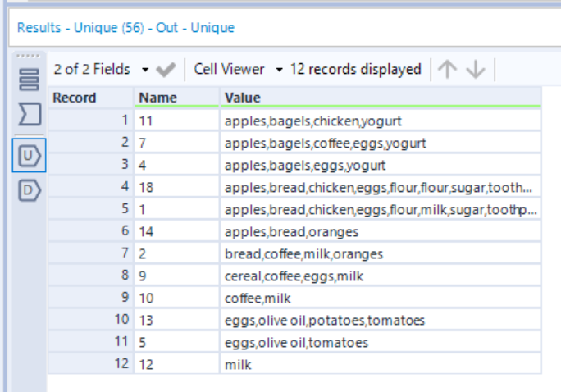Image resolution: width=561 pixels, height=392 pixels.
Task: Click the Results - Unique (56) title link
Action: click(125, 28)
